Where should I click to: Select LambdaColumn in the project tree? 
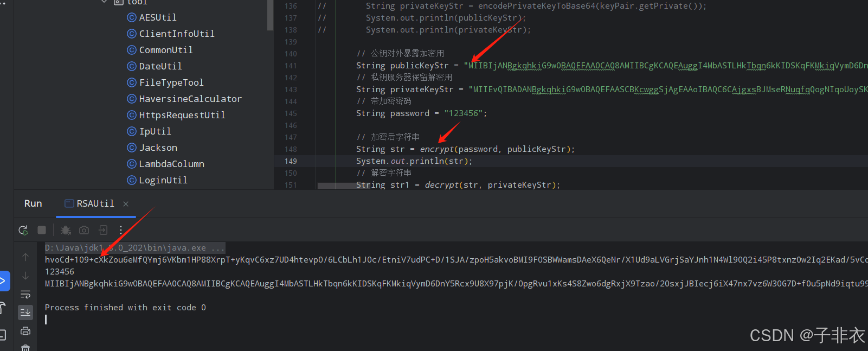172,164
